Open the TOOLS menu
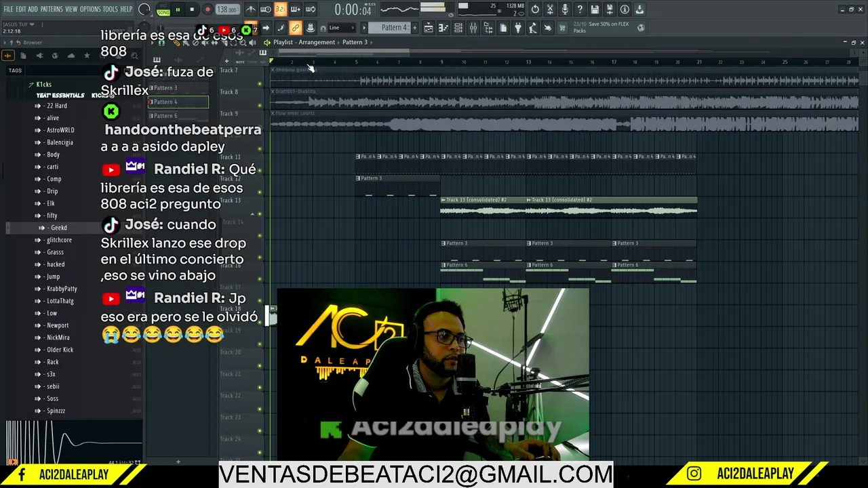The width and height of the screenshot is (868, 488). click(110, 9)
